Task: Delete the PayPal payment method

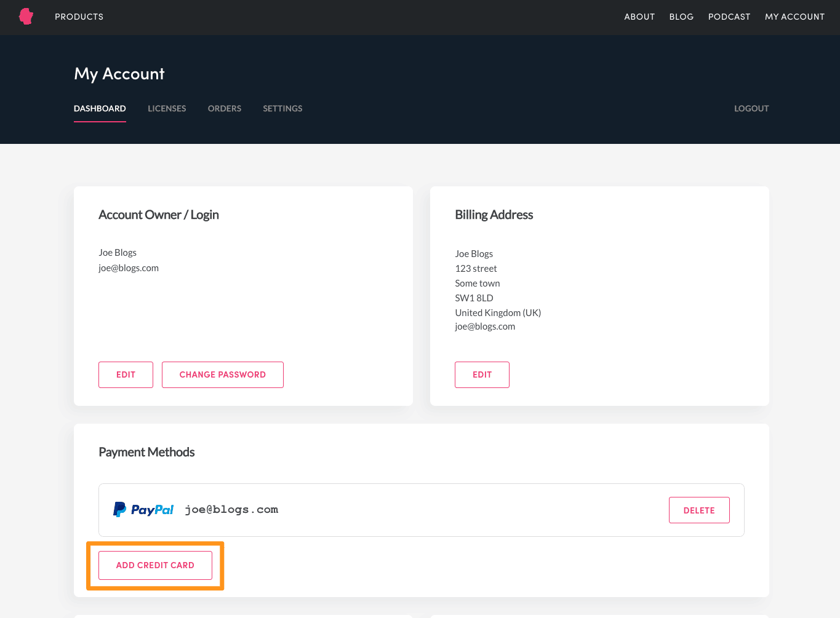Action: point(699,510)
